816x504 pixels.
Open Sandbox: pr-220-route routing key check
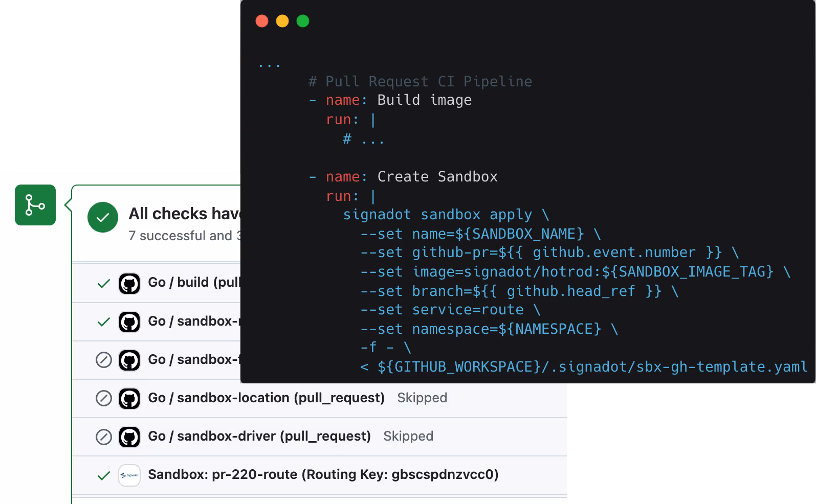tap(323, 474)
